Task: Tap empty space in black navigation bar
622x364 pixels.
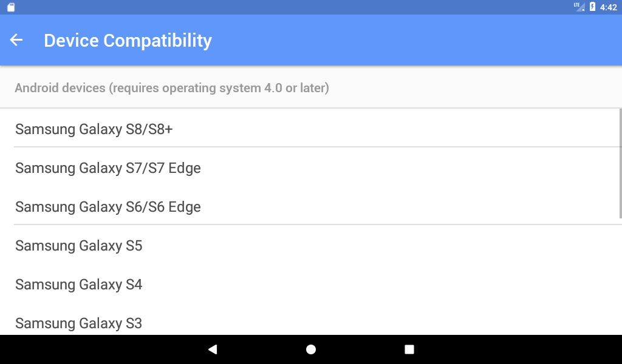Action: coord(516,349)
